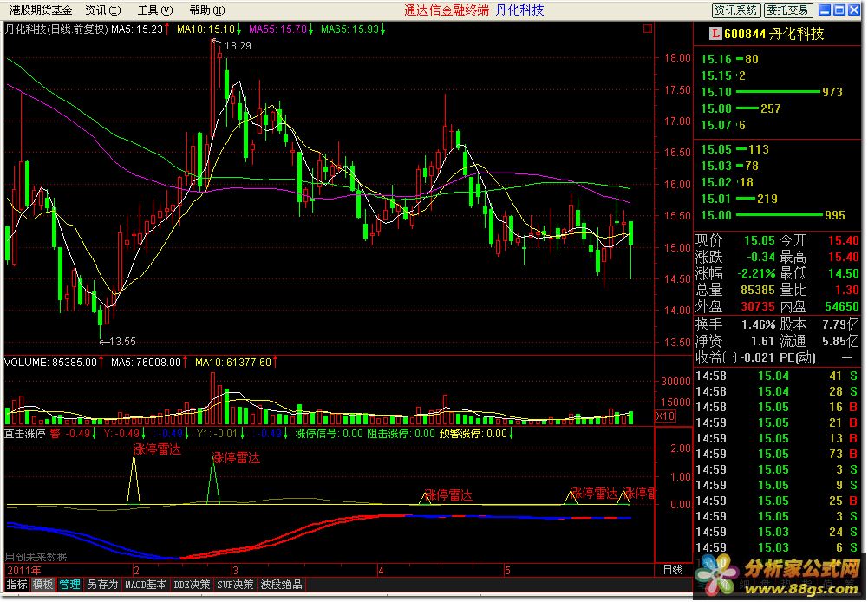This screenshot has height=602, width=868.
Task: Select the 15.01 bid row with 219 volume
Action: [777, 199]
